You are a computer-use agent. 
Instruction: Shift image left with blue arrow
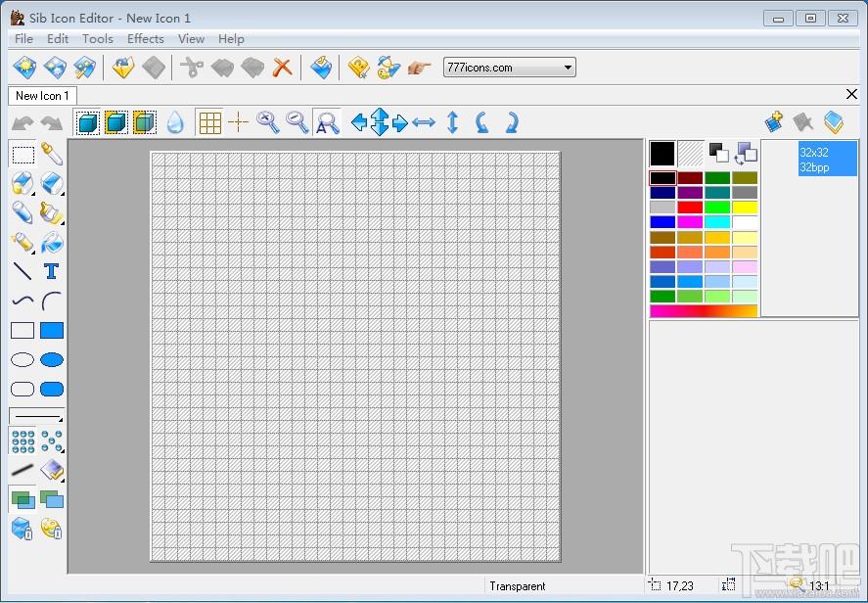click(359, 122)
